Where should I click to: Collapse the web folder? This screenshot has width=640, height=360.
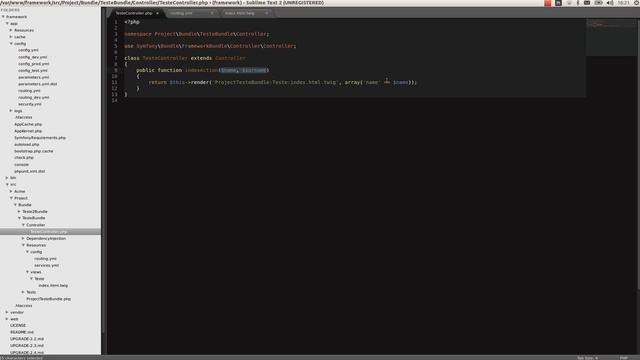(x=7, y=319)
